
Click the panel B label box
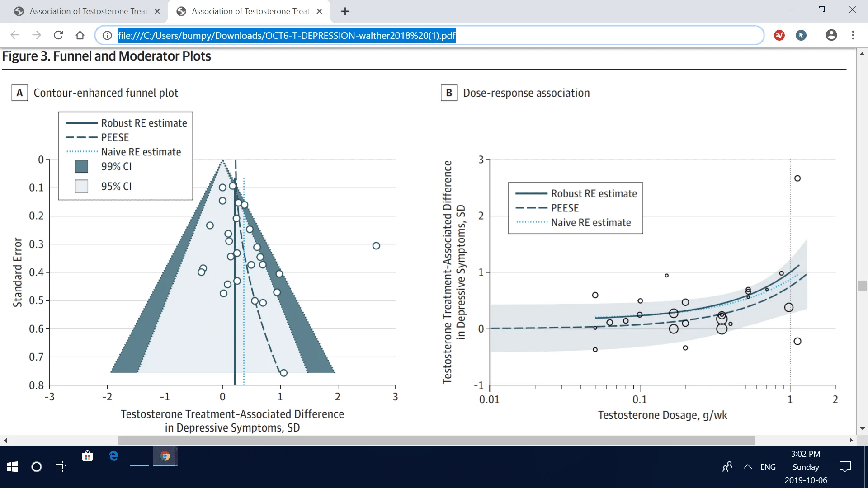[449, 93]
